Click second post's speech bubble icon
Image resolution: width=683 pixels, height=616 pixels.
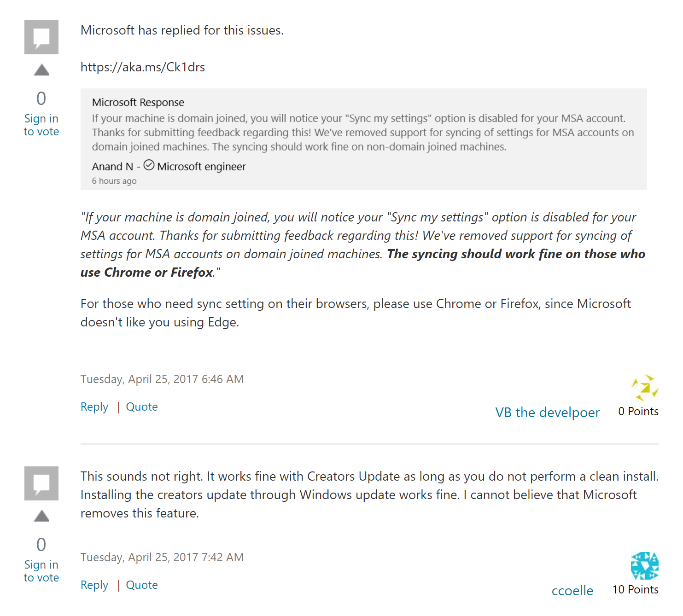(x=41, y=483)
